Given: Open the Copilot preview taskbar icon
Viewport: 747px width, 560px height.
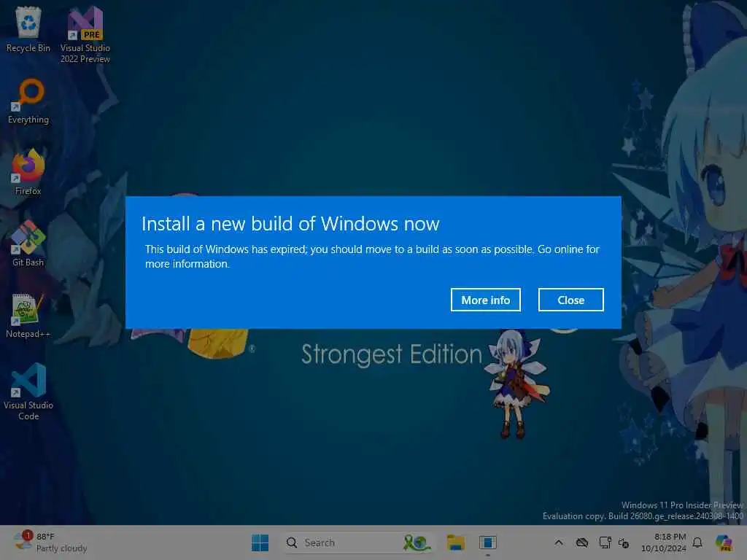Looking at the screenshot, I should (x=724, y=542).
